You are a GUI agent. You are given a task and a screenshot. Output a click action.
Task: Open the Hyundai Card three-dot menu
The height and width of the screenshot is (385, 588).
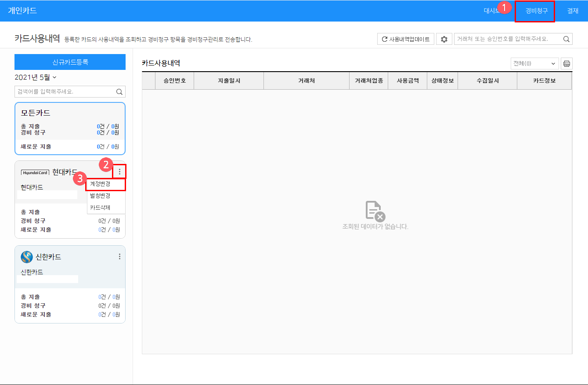(x=119, y=172)
